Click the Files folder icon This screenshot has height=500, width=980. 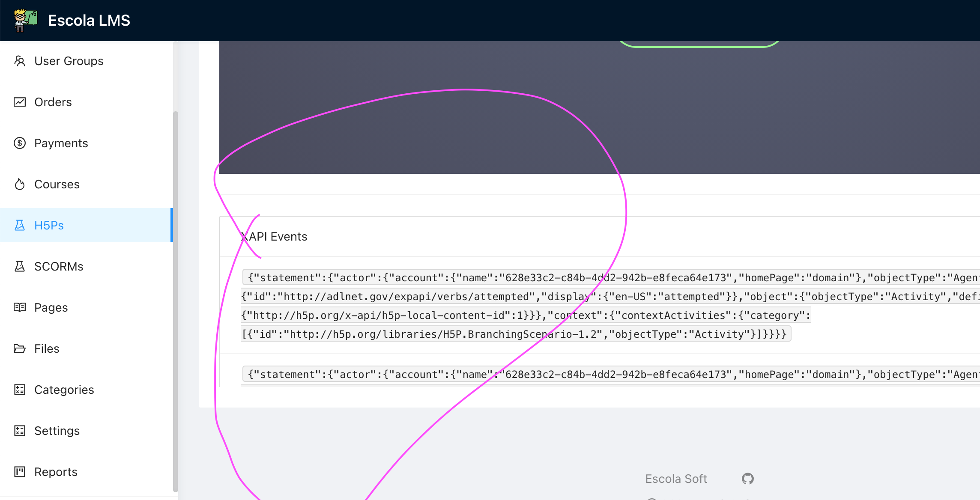pos(20,348)
